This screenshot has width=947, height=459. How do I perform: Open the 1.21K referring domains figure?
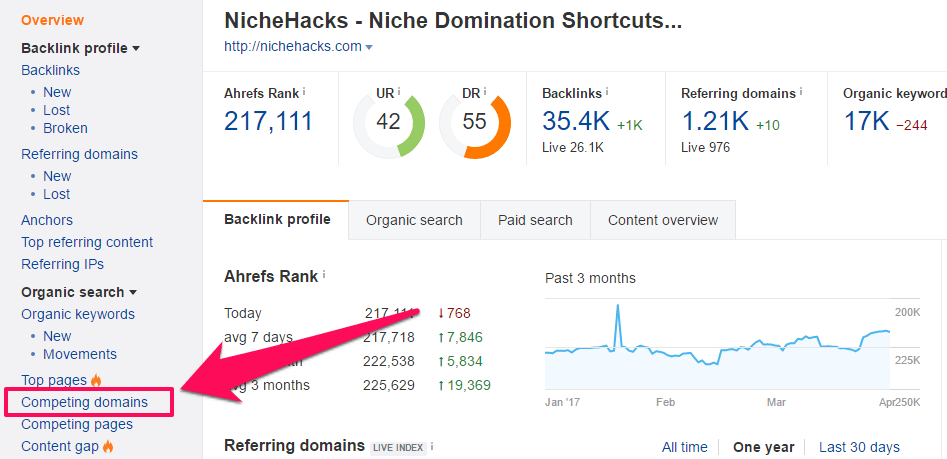pos(715,121)
